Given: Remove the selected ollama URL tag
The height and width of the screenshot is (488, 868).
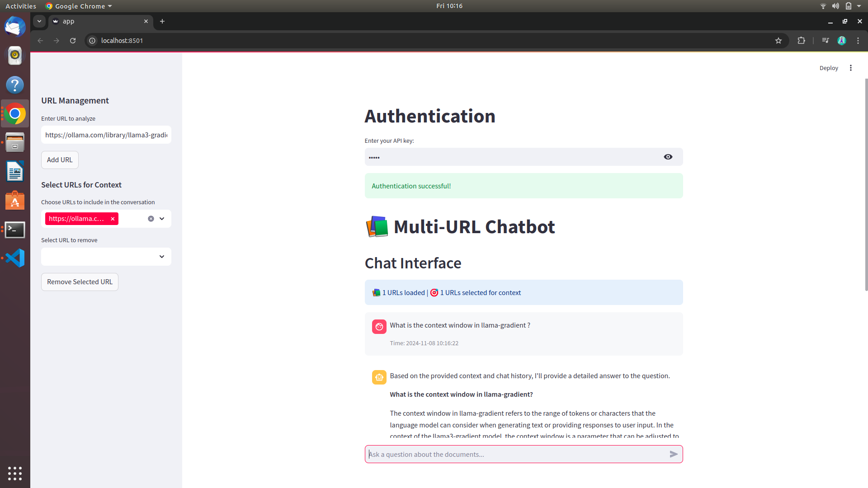Looking at the screenshot, I should coord(113,219).
